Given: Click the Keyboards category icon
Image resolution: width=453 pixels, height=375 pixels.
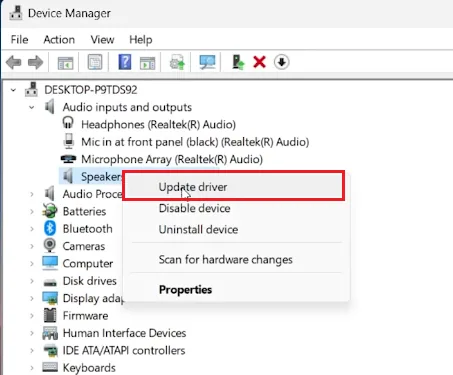Looking at the screenshot, I should (x=50, y=367).
